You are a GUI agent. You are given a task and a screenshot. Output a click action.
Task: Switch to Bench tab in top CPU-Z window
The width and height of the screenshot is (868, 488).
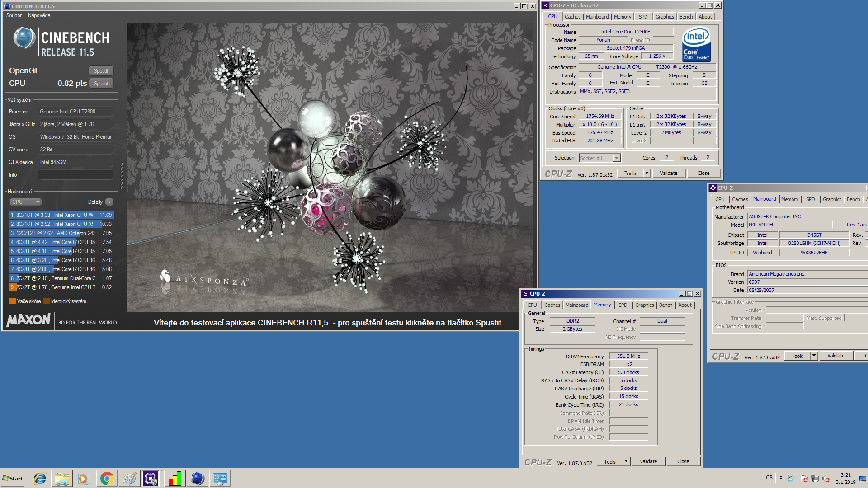point(686,17)
